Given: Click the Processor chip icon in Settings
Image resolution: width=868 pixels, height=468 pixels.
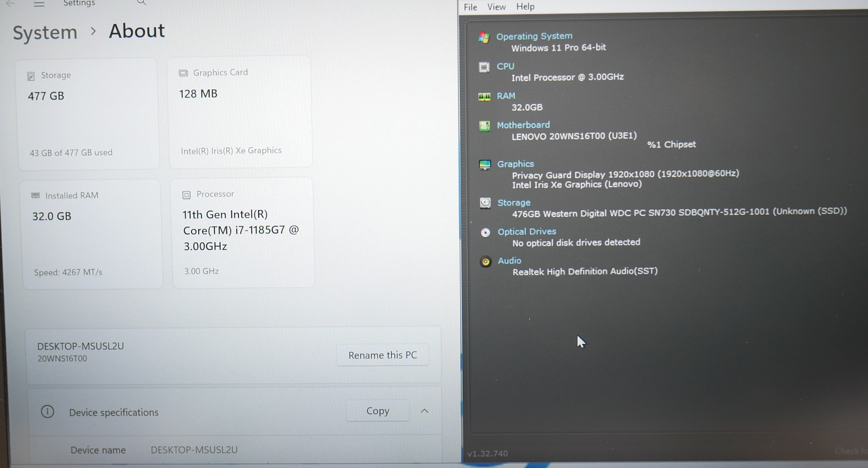Looking at the screenshot, I should click(187, 195).
